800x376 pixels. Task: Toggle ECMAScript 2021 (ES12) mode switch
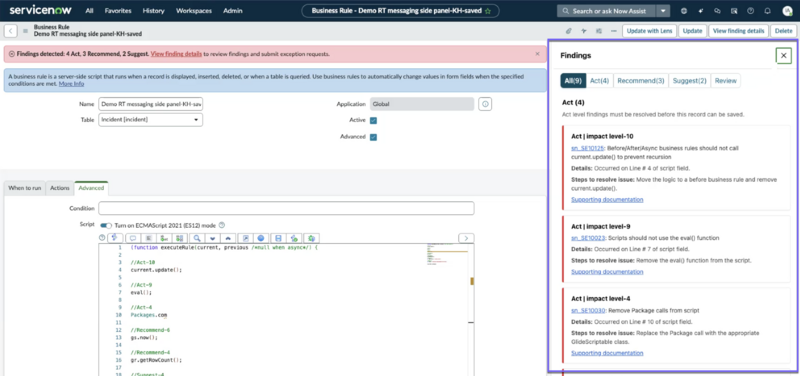(106, 225)
